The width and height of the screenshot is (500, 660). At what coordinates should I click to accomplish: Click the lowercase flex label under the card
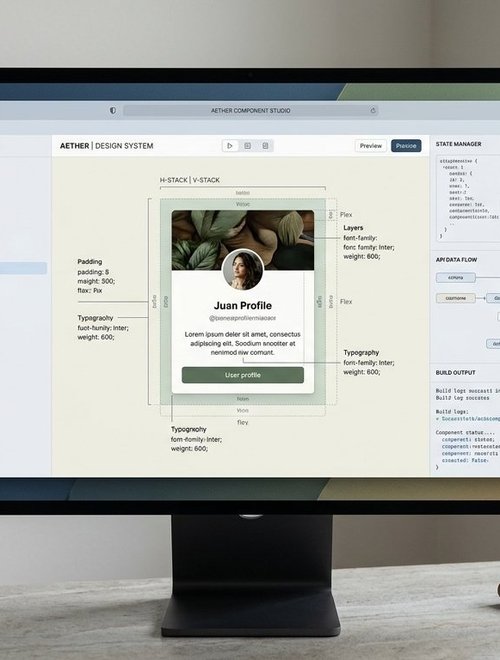pos(243,422)
